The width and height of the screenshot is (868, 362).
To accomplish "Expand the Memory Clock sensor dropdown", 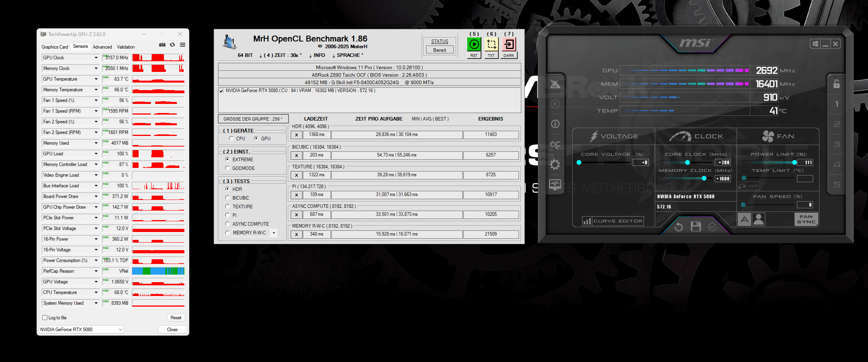I will coord(96,68).
